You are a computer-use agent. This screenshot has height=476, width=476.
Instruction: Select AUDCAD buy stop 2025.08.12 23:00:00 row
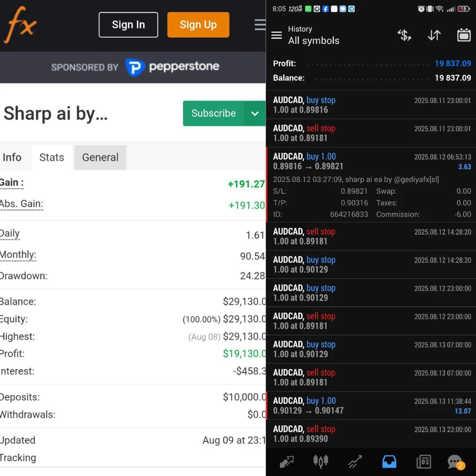[372, 293]
